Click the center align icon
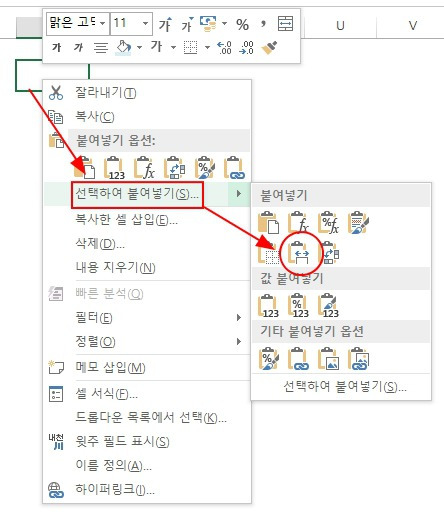Image resolution: width=444 pixels, height=512 pixels. pyautogui.click(x=100, y=48)
